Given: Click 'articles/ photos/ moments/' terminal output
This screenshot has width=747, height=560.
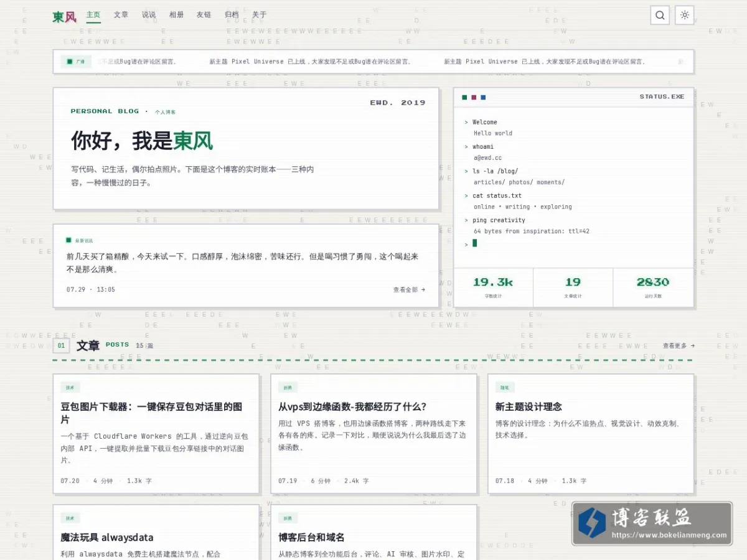Looking at the screenshot, I should coord(519,182).
